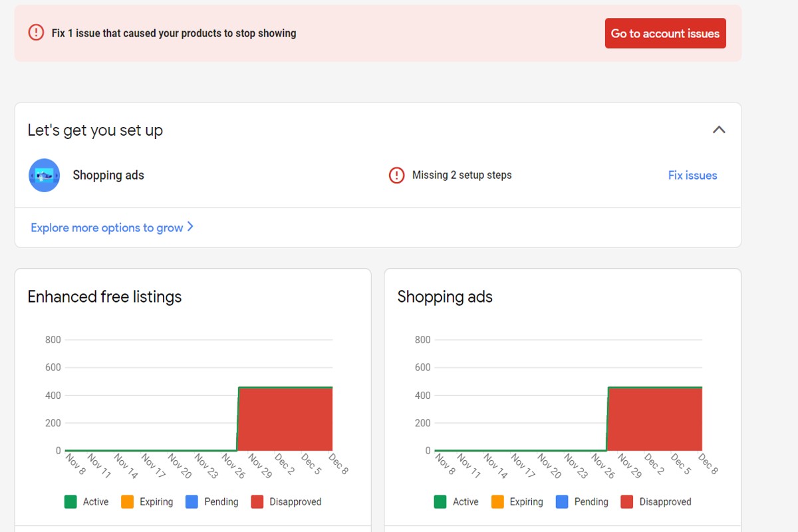798x532 pixels.
Task: Click the red alert icon in the banner
Action: (36, 33)
